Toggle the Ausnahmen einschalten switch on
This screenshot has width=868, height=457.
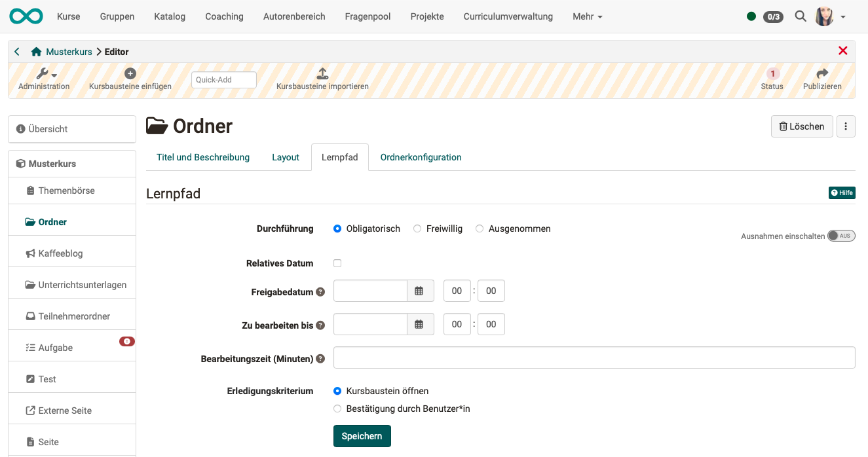[x=841, y=236]
